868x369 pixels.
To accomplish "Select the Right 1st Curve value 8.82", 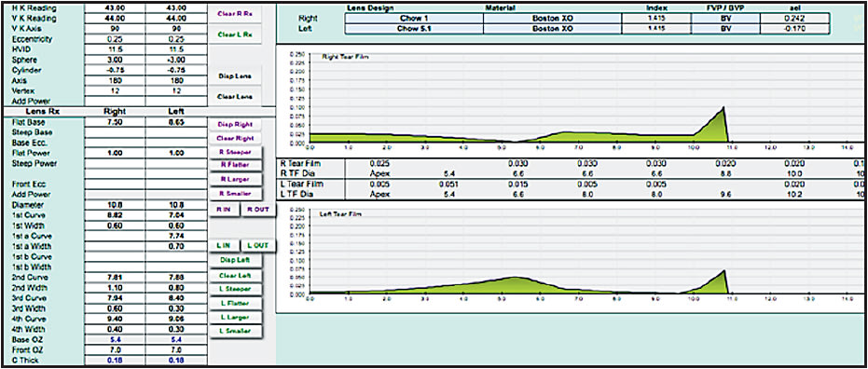I will coord(115,215).
